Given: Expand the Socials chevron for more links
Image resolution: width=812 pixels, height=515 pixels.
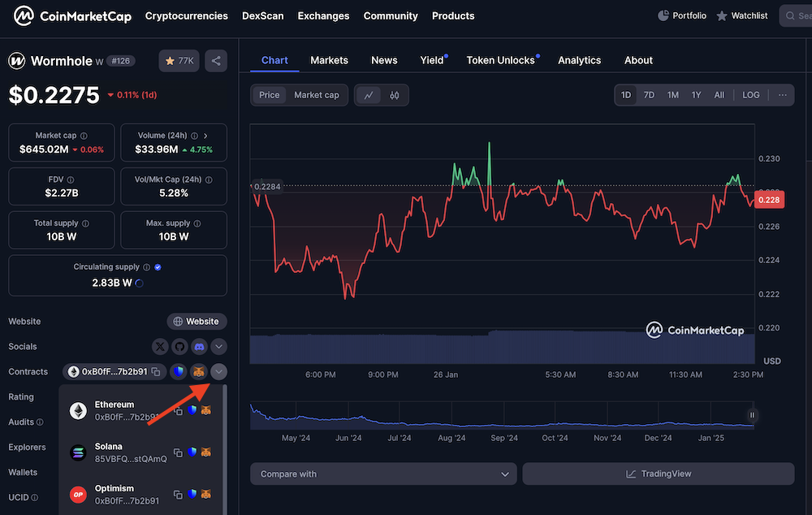Looking at the screenshot, I should click(x=218, y=346).
